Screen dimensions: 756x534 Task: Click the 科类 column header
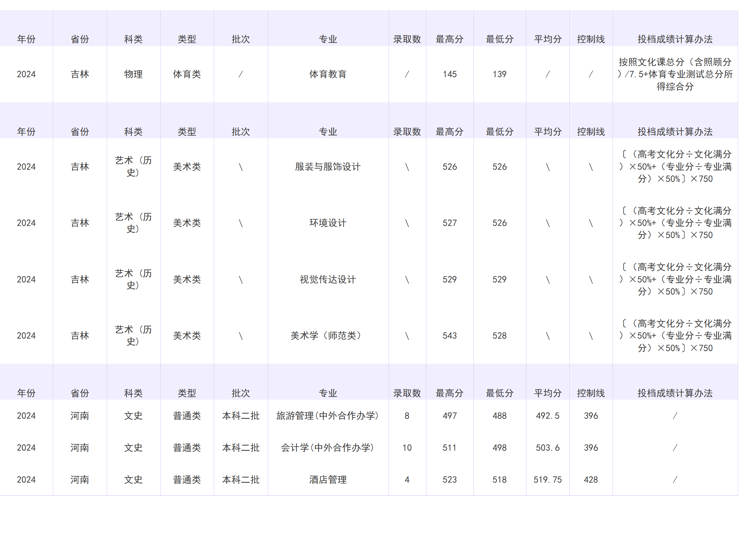point(133,39)
